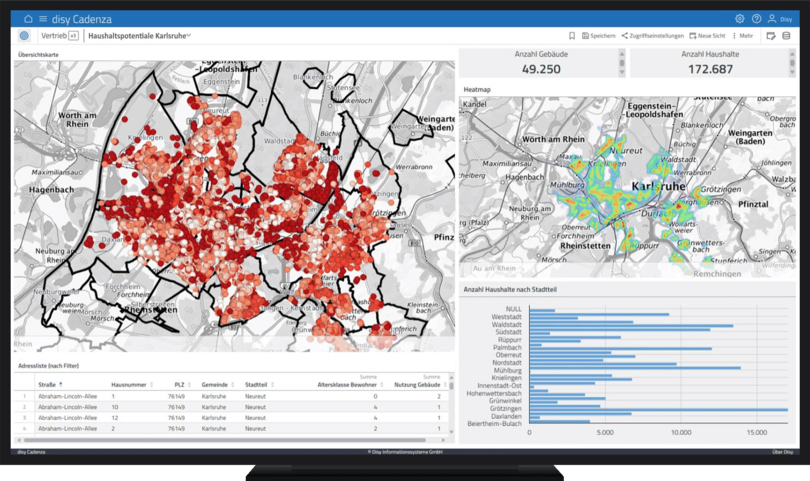810x481 pixels.
Task: Click the round workbook icon beside Vertrieb
Action: 24,36
